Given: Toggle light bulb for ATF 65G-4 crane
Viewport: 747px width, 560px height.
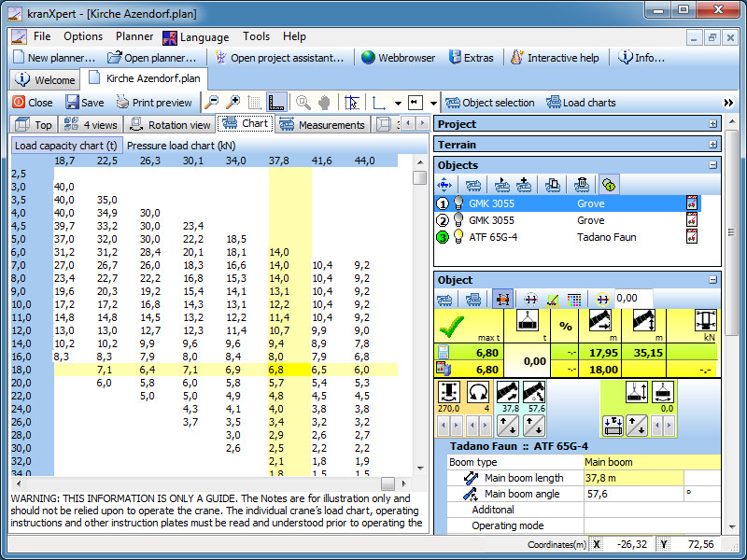Looking at the screenshot, I should [x=458, y=237].
